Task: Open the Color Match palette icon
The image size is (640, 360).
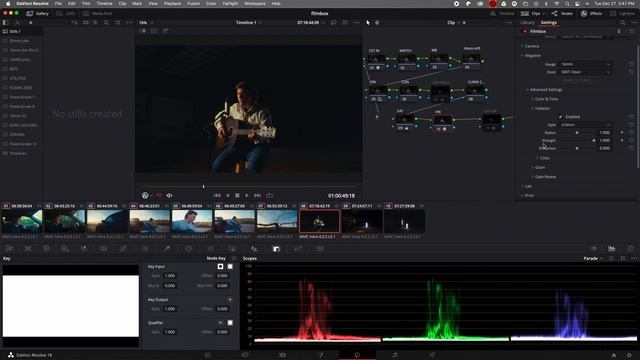Action: 28,249
